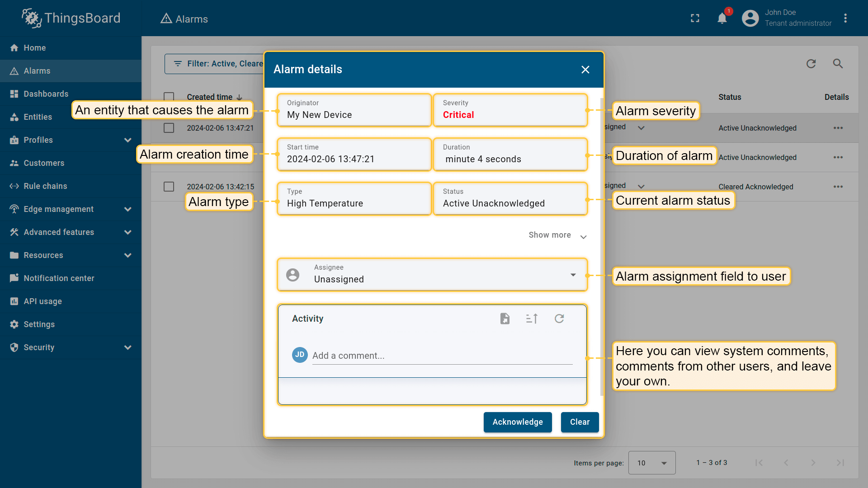The width and height of the screenshot is (868, 488).
Task: Click the Add a comment field
Action: [442, 356]
